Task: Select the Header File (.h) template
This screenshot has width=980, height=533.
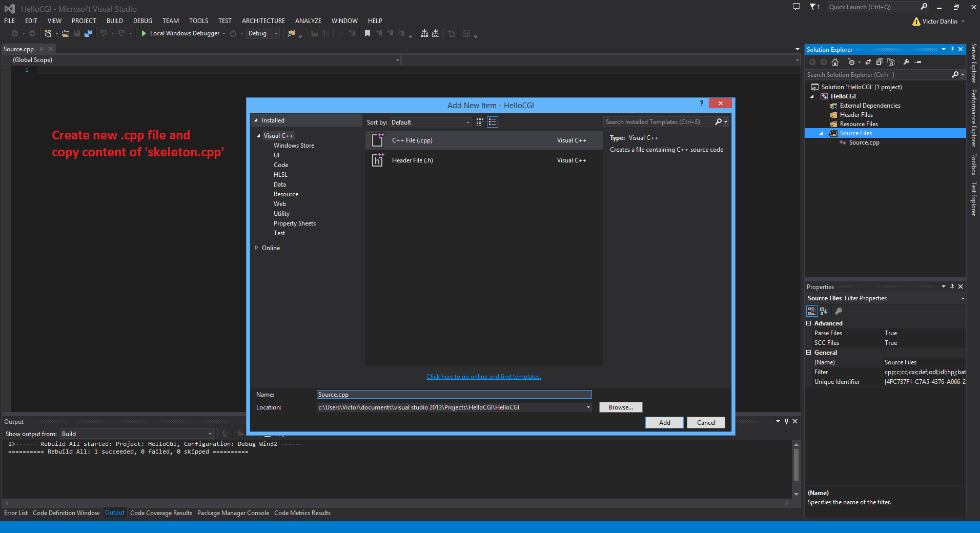Action: [484, 160]
